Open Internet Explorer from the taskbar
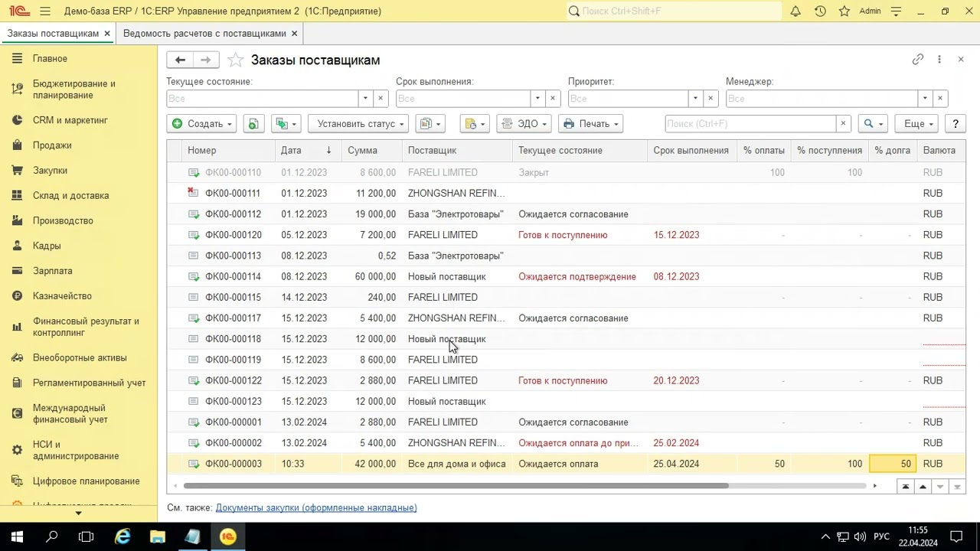The height and width of the screenshot is (551, 980). coord(122,536)
